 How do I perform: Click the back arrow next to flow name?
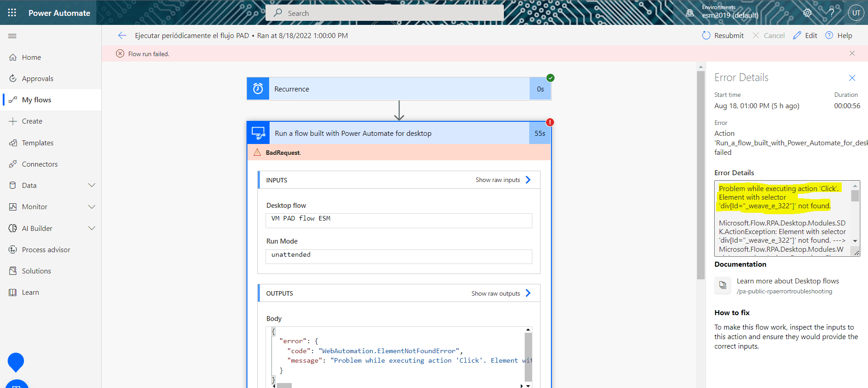(122, 35)
